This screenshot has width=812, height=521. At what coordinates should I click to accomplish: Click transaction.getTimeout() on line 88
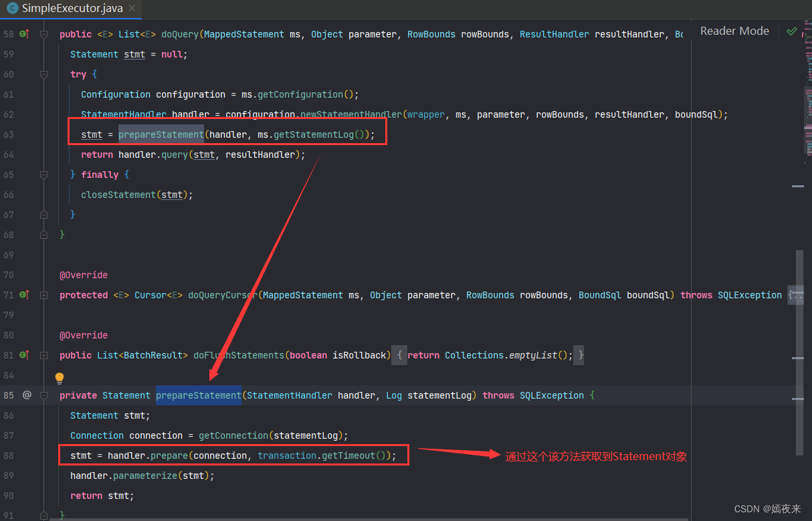point(322,455)
